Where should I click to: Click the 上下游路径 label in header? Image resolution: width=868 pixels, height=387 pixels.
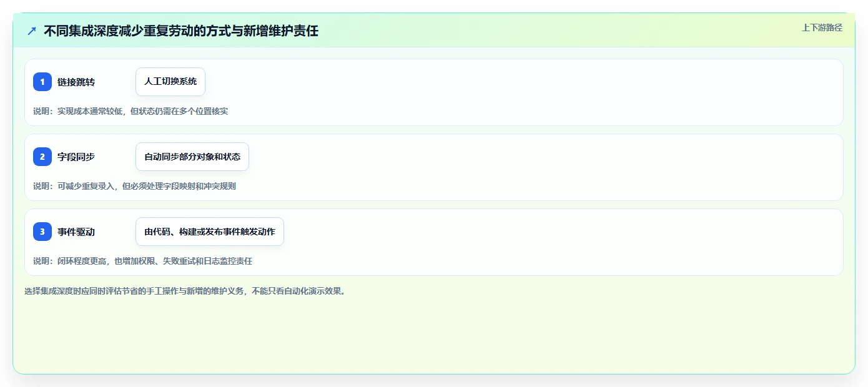[822, 27]
